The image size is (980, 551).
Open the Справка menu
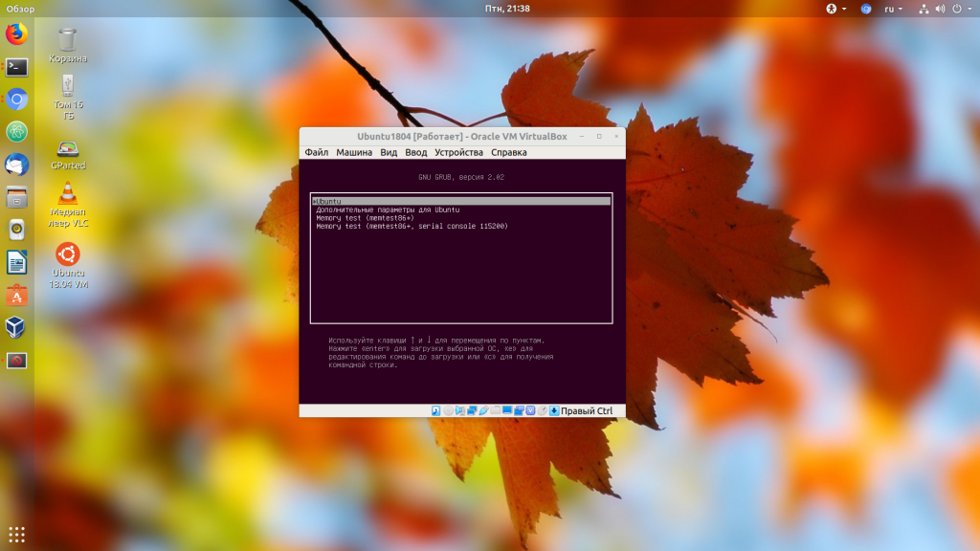(x=508, y=153)
